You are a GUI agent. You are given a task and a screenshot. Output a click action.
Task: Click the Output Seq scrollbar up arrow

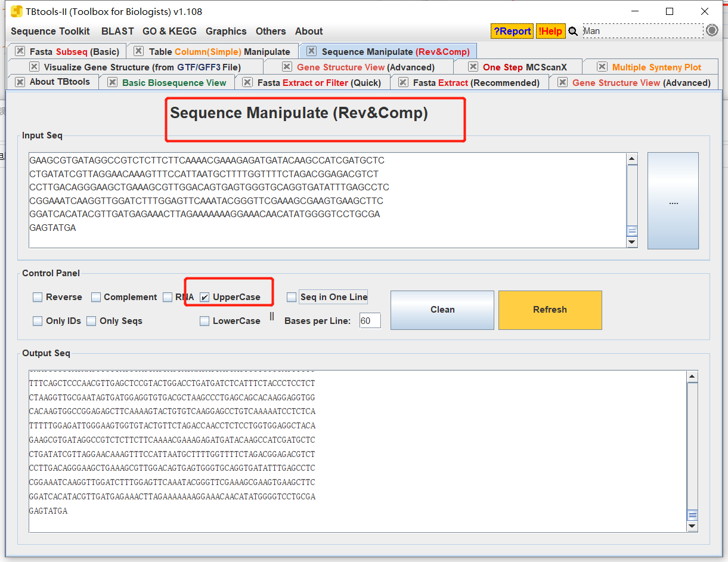click(x=692, y=376)
